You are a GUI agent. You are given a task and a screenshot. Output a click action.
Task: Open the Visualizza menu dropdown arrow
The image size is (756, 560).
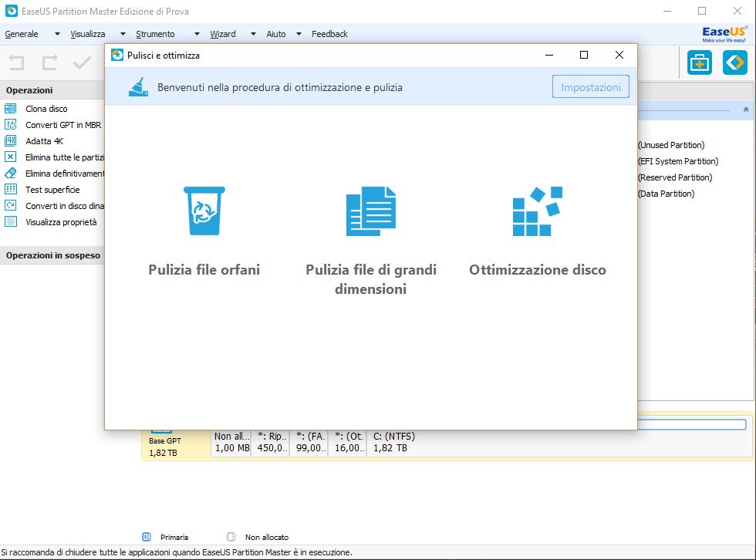pyautogui.click(x=123, y=34)
